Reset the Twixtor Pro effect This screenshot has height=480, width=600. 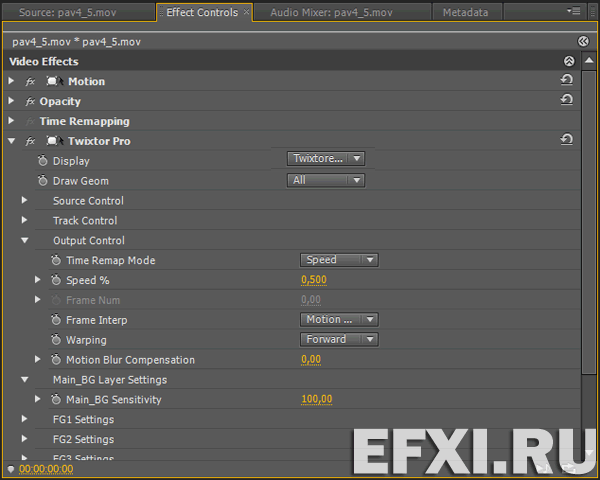[x=567, y=139]
